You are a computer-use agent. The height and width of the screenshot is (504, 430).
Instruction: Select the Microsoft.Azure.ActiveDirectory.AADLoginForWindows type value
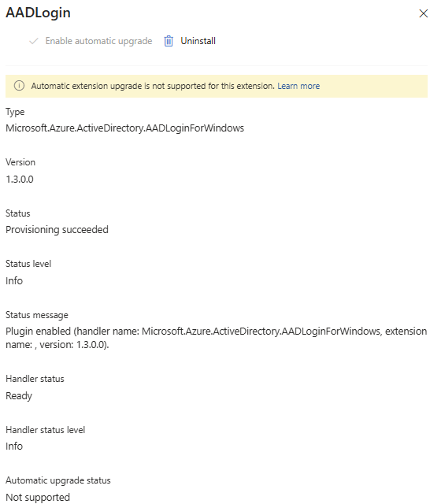coord(125,128)
